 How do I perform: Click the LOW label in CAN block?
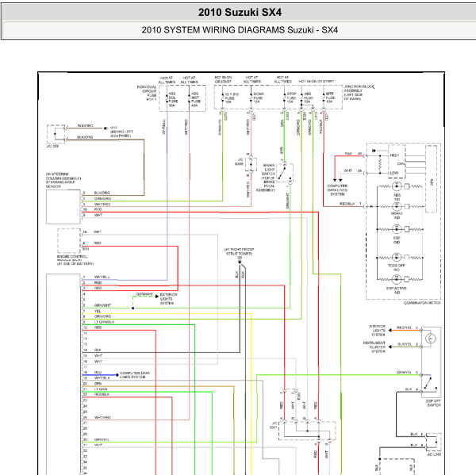point(394,173)
